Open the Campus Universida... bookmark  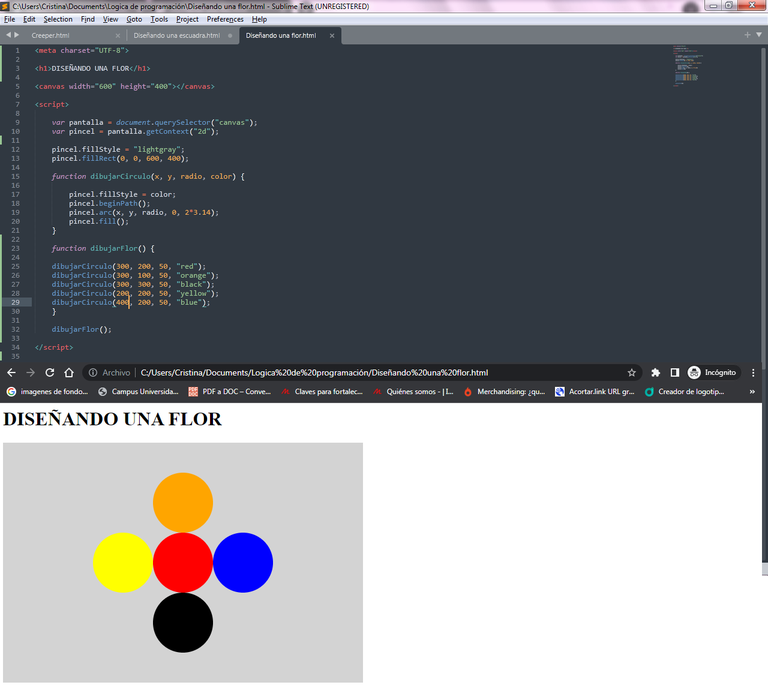coord(139,392)
